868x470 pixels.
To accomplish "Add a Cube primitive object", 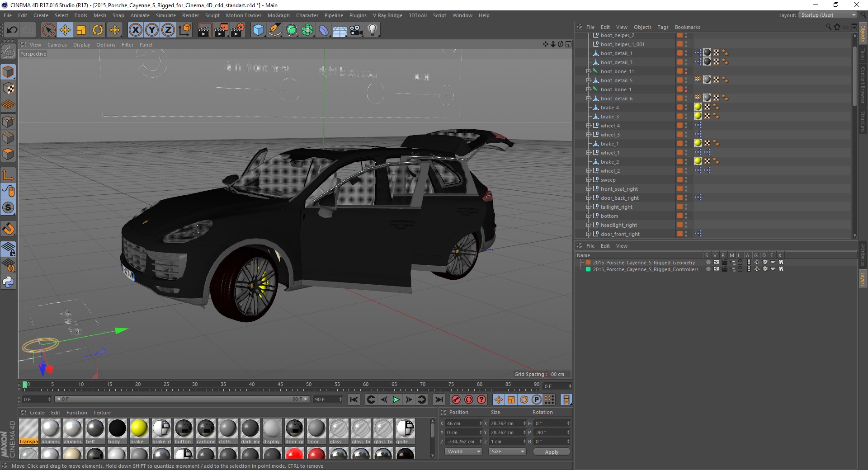I will (258, 30).
